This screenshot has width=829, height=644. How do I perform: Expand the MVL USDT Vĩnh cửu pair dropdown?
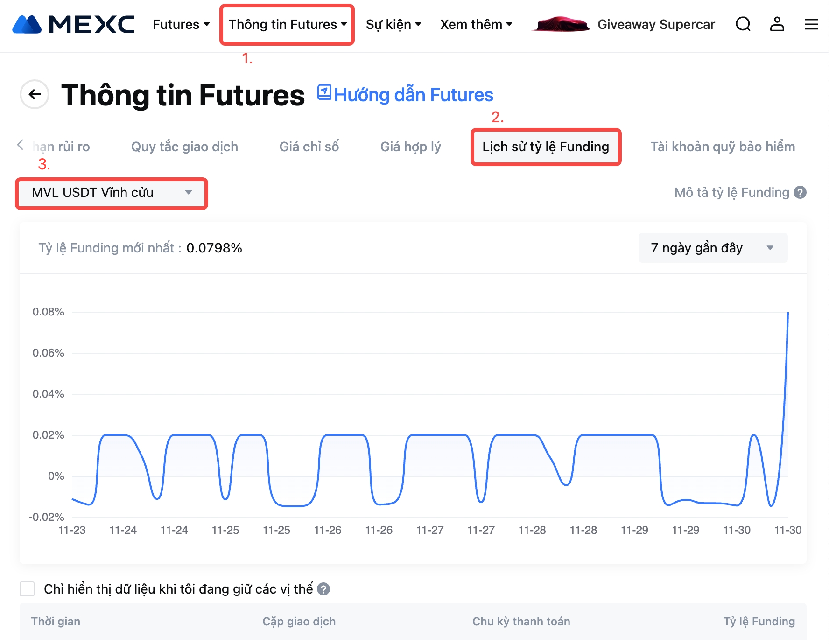point(112,193)
